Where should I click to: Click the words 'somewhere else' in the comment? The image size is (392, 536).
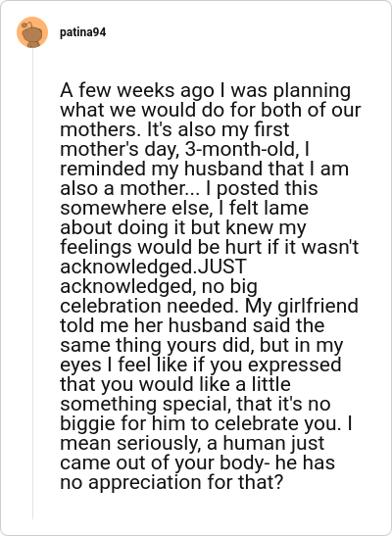click(x=135, y=208)
